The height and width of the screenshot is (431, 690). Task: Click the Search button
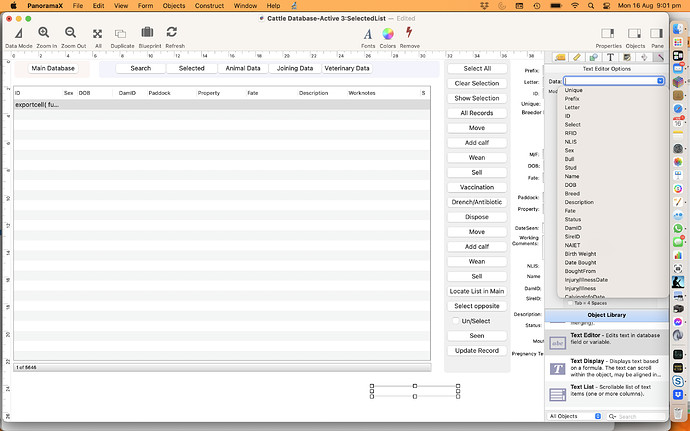[x=141, y=68]
